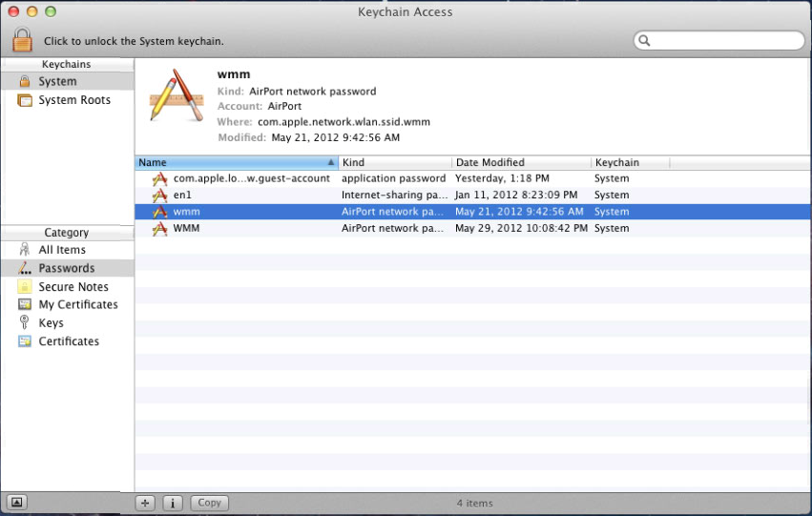Screen dimensions: 812x516
Task: Select the uppercase WMM row
Action: pos(473,228)
